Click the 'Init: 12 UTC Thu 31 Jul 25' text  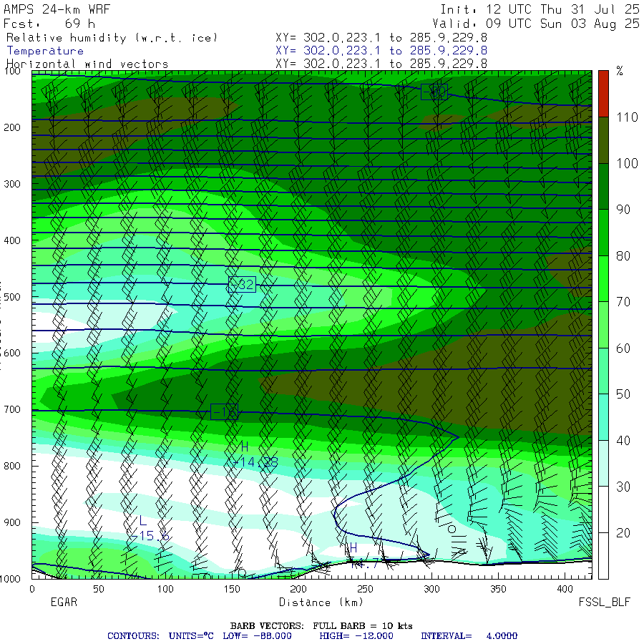tap(540, 9)
